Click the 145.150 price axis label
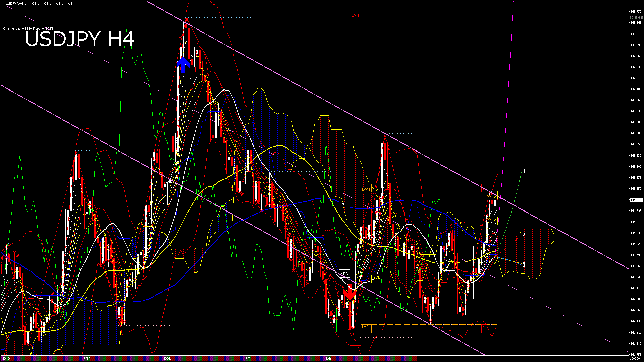 coord(636,189)
